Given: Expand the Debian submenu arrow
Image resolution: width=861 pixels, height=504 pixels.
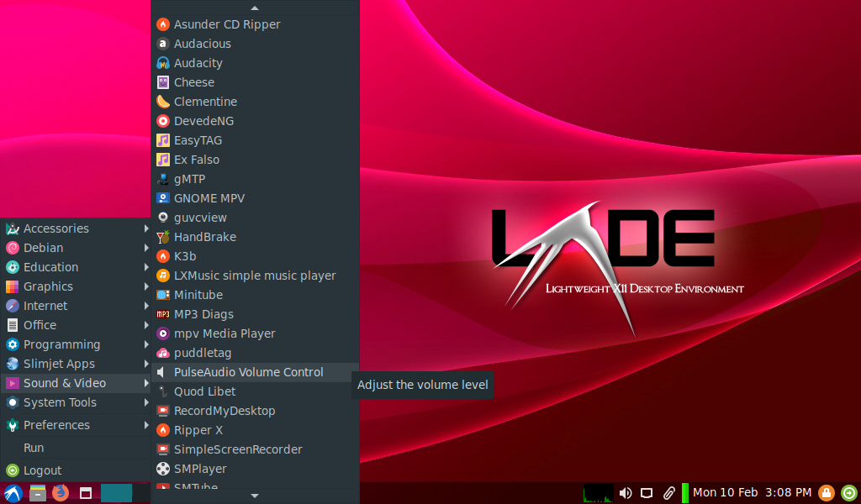Looking at the screenshot, I should click(146, 248).
